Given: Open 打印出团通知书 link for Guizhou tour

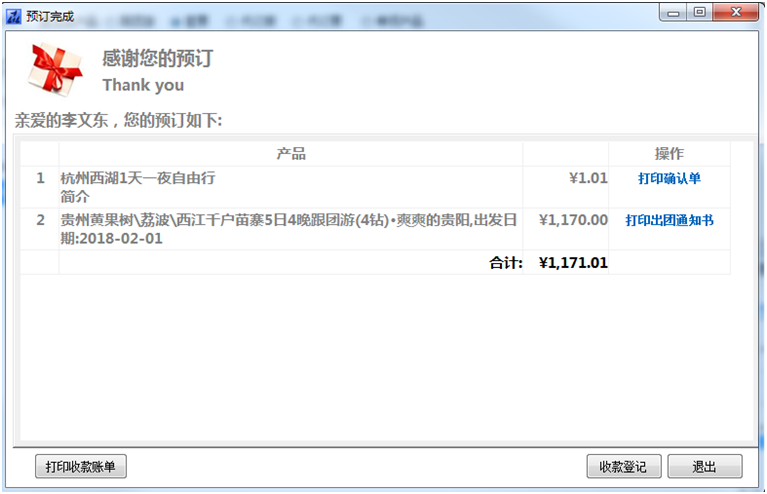Looking at the screenshot, I should pos(669,221).
